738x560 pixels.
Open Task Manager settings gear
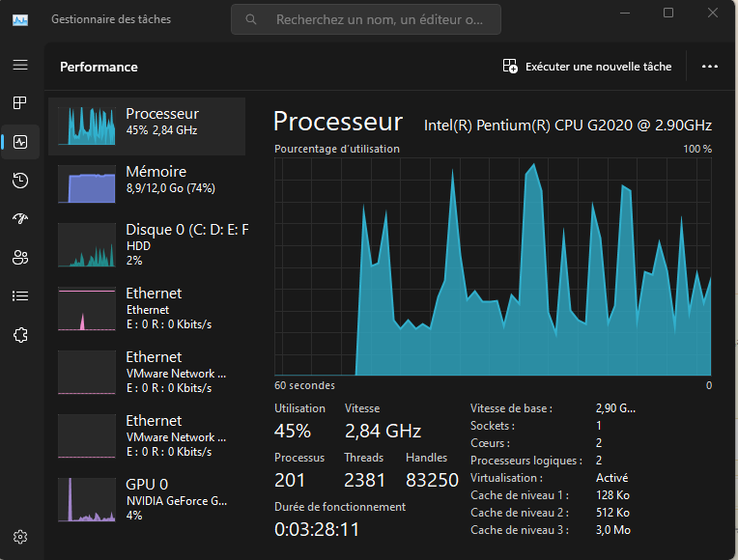[20, 537]
